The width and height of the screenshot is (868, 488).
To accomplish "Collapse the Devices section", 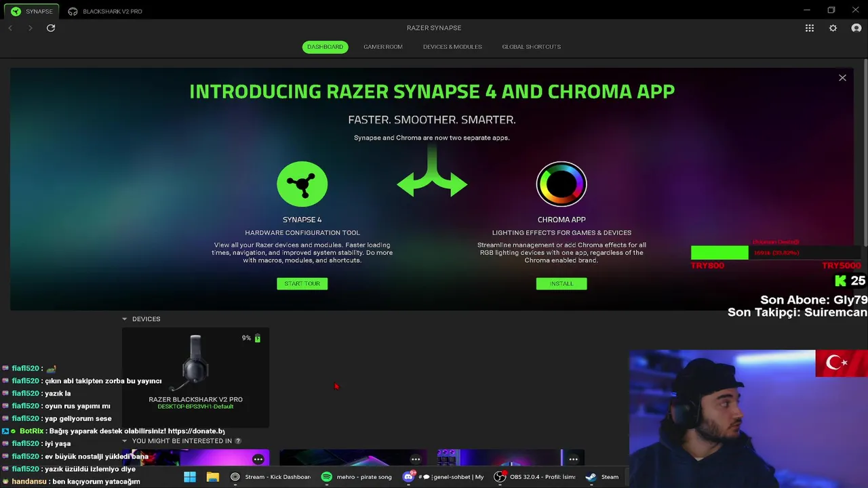I will point(124,319).
